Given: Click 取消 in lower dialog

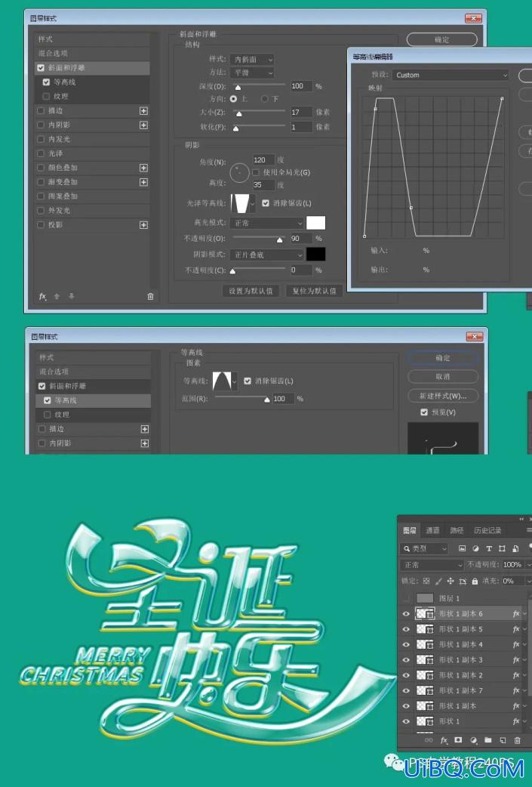Looking at the screenshot, I should coord(443,376).
